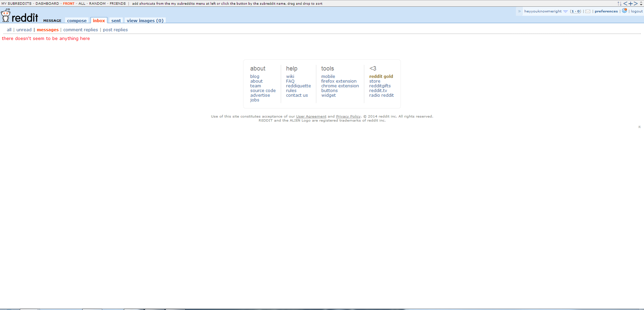Click the reddit alien logo
Screen dimensions: 644x310
pos(6,15)
